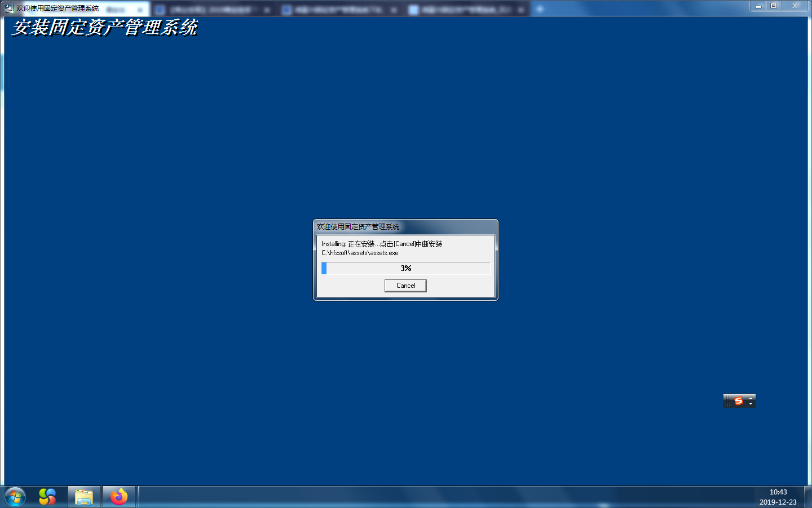Viewport: 812px width, 508px height.
Task: Click the Sogou input method S logo
Action: [x=739, y=401]
